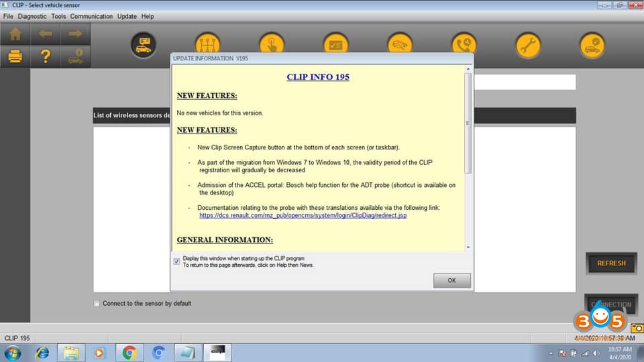Image resolution: width=644 pixels, height=362 pixels.
Task: Click the update dialog vertical scrollbar thumb
Action: (x=468, y=123)
